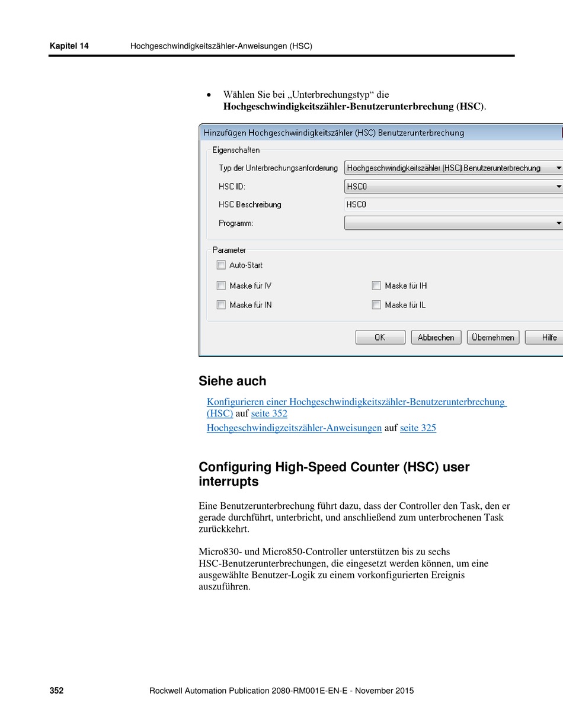563x728 pixels.
Task: Click the Programm: label
Action: [x=236, y=223]
